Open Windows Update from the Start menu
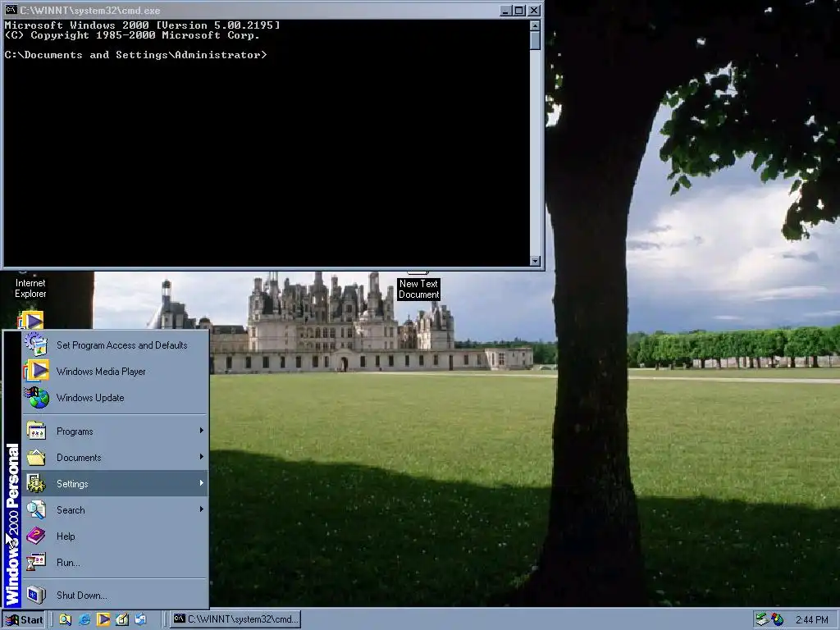This screenshot has height=630, width=840. click(115, 398)
